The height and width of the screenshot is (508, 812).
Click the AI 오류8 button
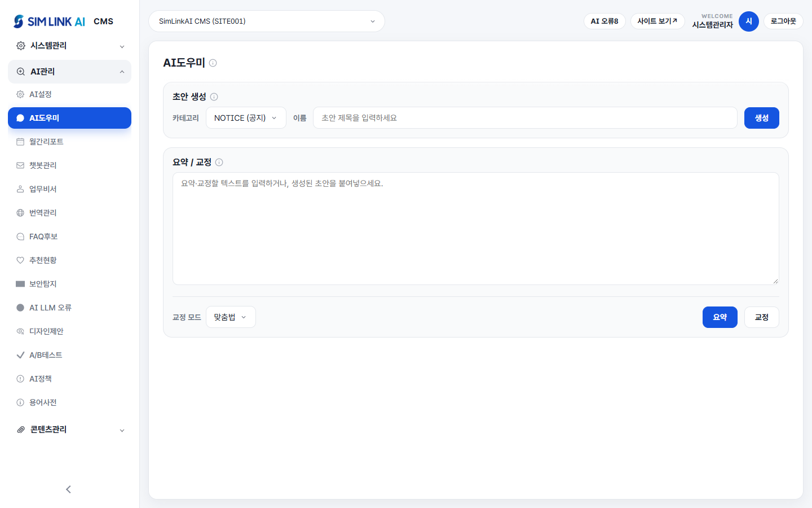point(604,21)
